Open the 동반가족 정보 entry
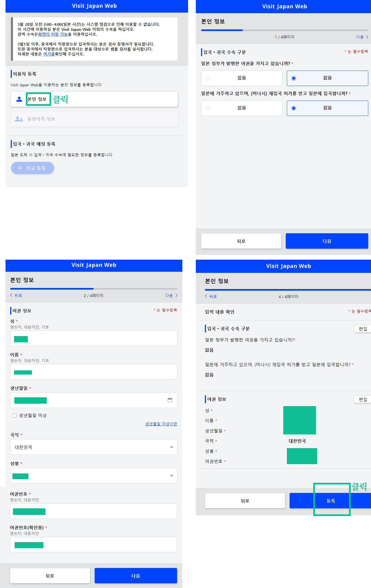This screenshot has width=371, height=588. (94, 119)
